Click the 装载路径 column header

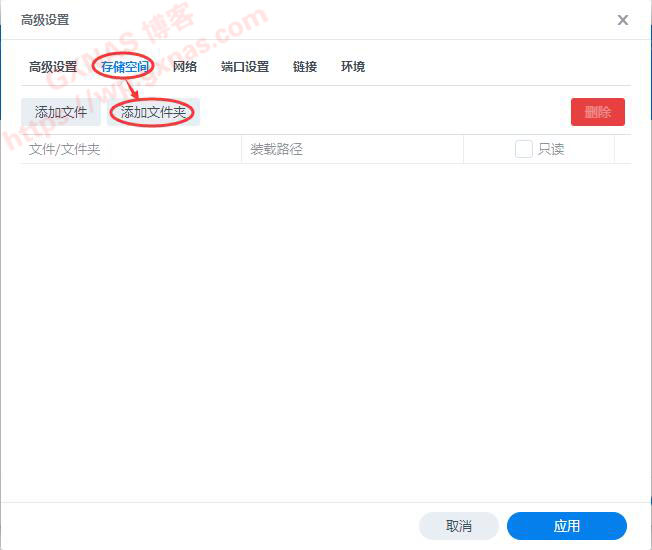point(276,149)
